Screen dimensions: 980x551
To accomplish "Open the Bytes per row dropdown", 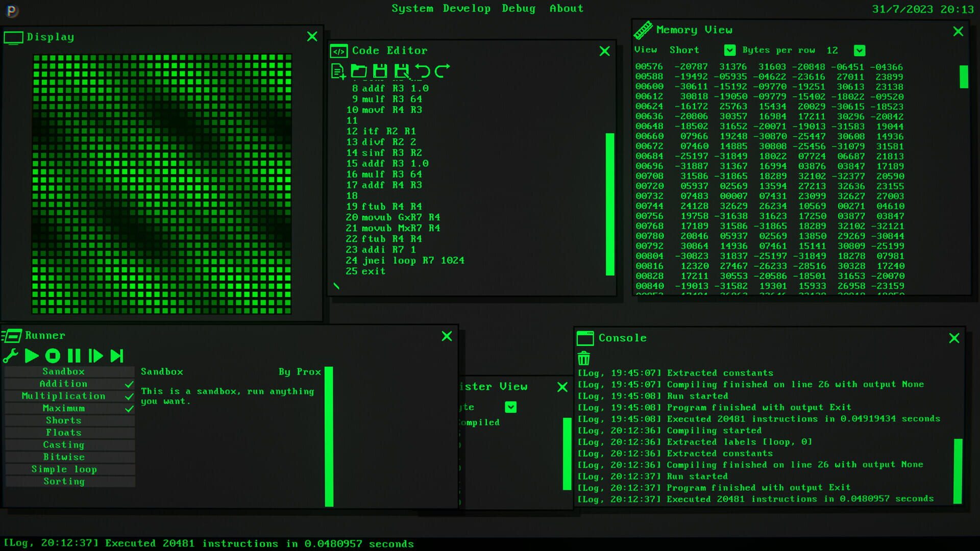I will point(860,50).
